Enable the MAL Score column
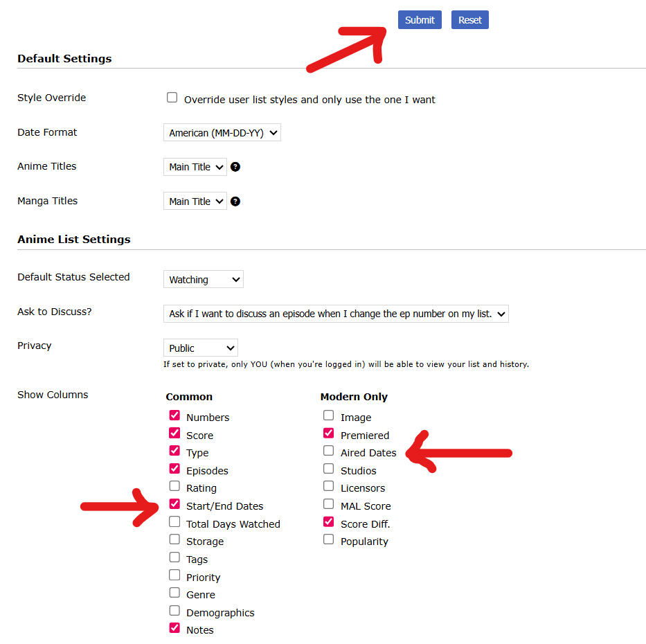 (328, 504)
